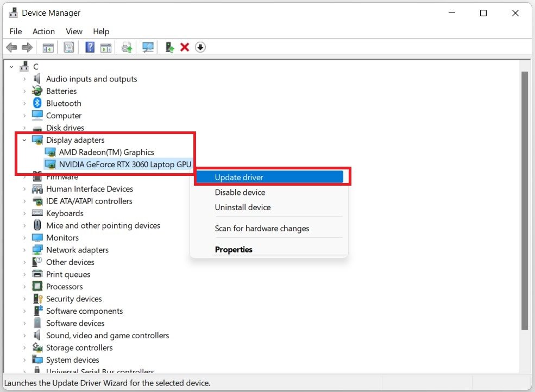Click the Security devices key icon
The height and width of the screenshot is (392, 535).
[37, 299]
